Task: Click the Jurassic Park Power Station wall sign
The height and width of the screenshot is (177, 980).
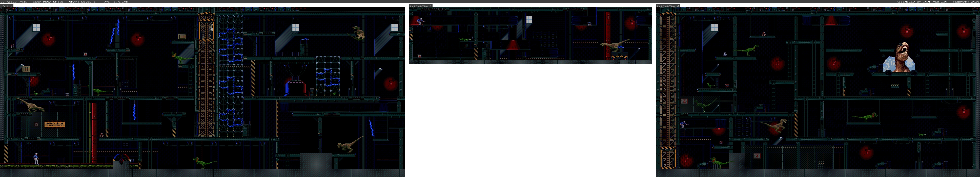Action: [55, 124]
